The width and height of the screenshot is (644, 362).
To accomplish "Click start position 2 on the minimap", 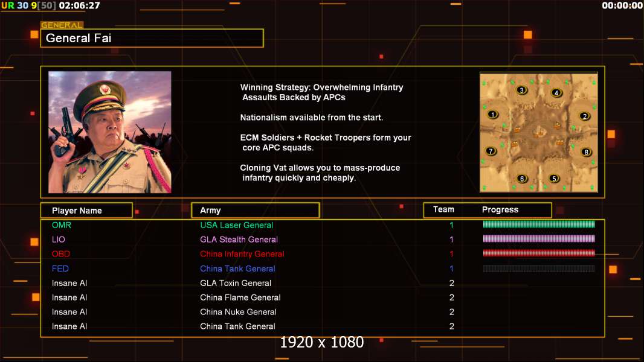I will (585, 116).
